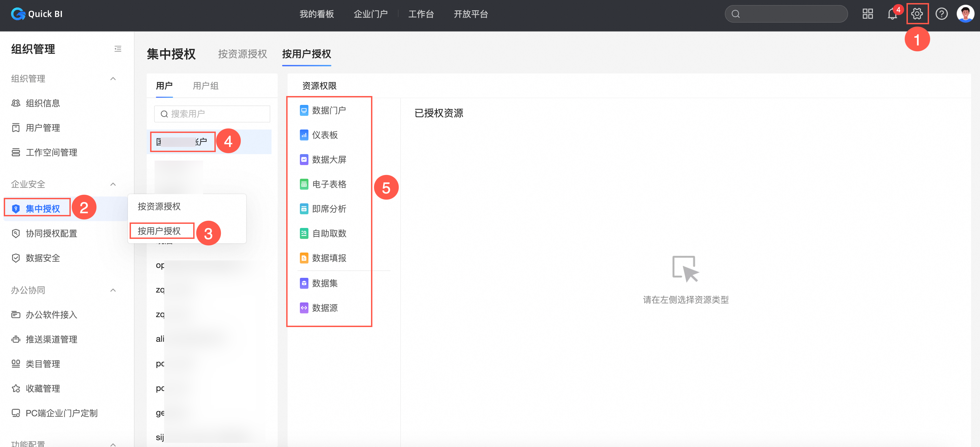The image size is (980, 447).
Task: Pick the 数据填报 resource type
Action: [329, 258]
